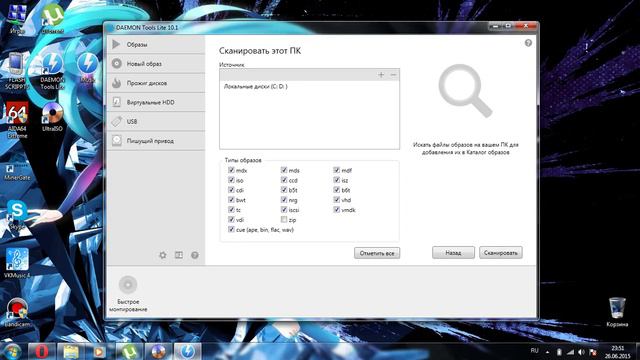Click the taskbar clock
Viewport: 640px width, 360px height.
(618, 352)
